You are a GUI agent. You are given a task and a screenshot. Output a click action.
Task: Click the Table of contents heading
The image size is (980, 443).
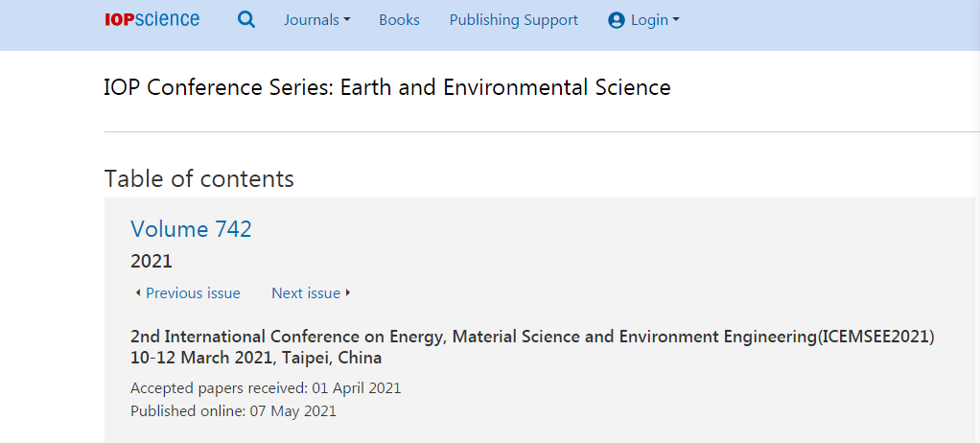point(198,179)
